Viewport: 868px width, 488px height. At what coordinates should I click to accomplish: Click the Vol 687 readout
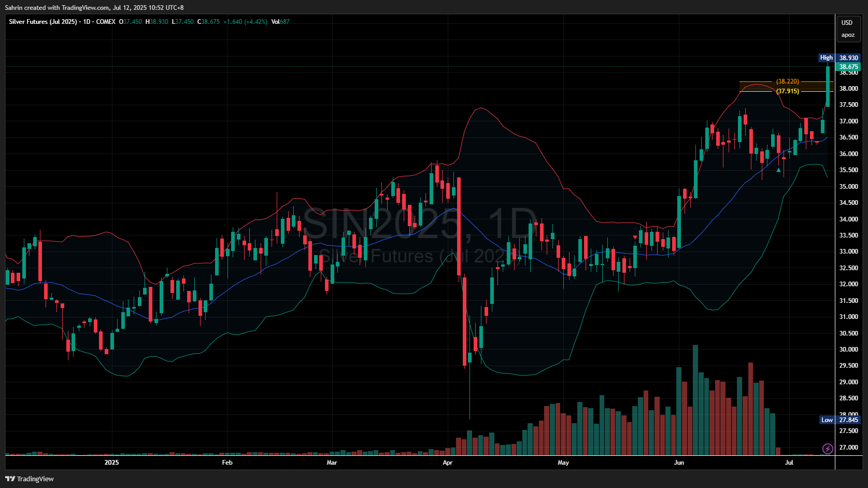coord(280,22)
